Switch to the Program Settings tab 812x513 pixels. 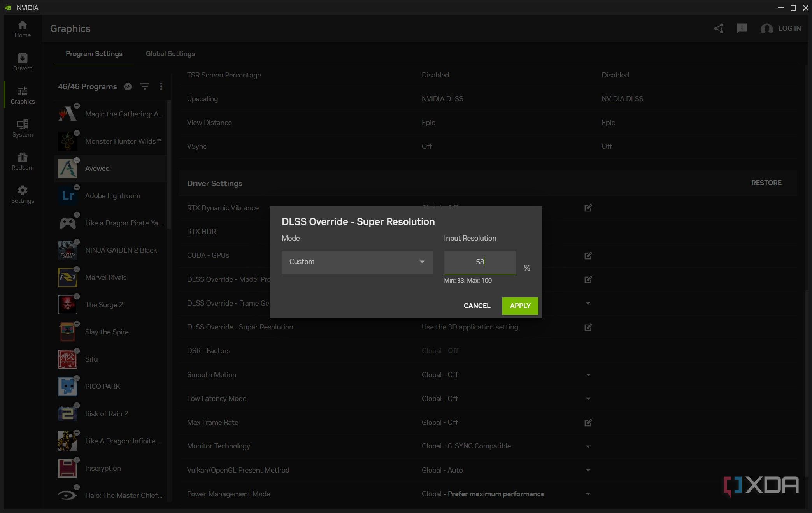[x=94, y=54]
